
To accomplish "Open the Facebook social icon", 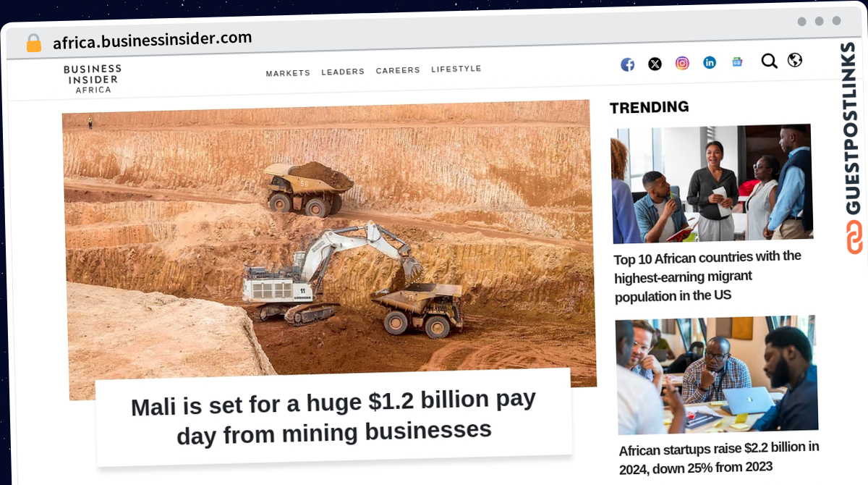I will pos(628,64).
